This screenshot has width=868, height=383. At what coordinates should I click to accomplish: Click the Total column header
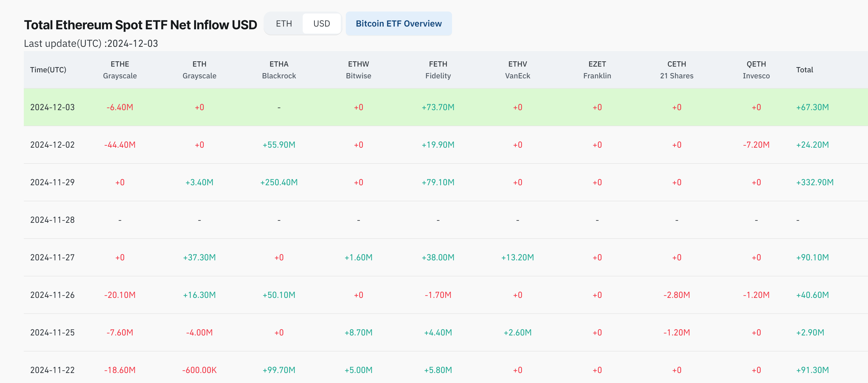click(804, 70)
